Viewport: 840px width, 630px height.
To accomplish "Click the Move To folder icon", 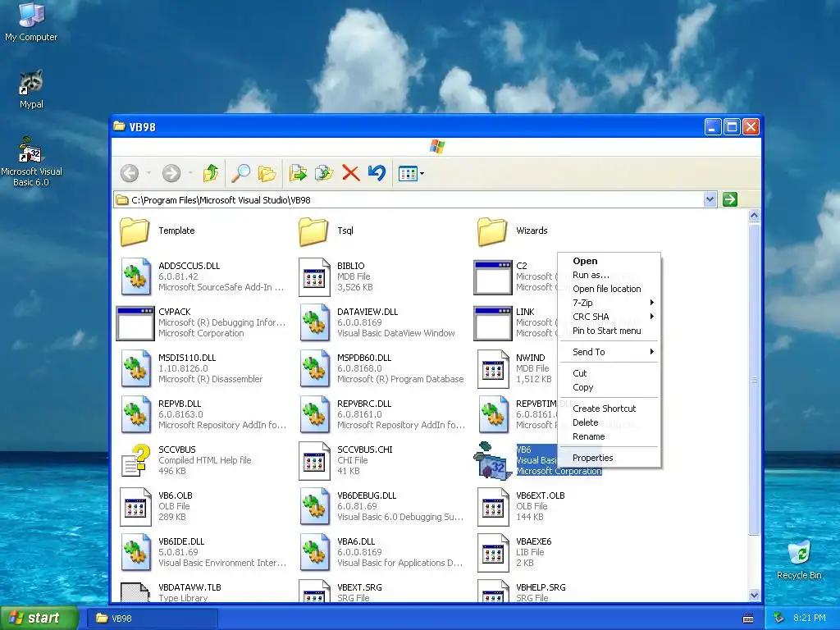I will coord(298,173).
